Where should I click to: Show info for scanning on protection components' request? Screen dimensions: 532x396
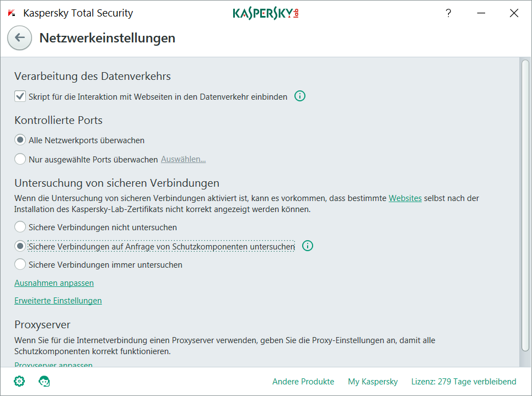point(308,246)
